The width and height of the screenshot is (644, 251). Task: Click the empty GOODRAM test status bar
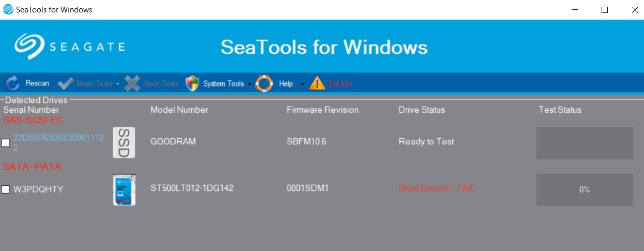tap(585, 143)
